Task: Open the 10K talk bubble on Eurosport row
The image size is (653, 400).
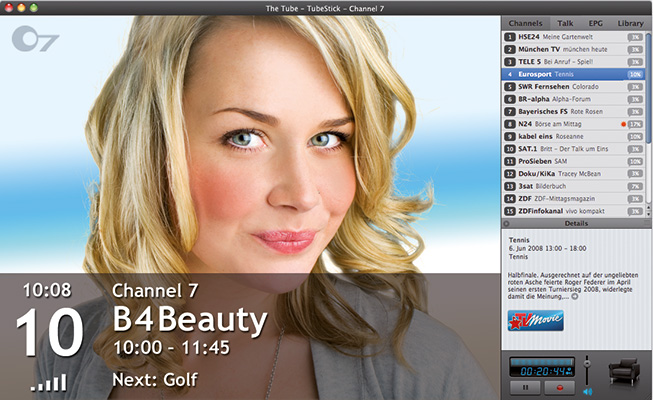Action: [x=635, y=75]
